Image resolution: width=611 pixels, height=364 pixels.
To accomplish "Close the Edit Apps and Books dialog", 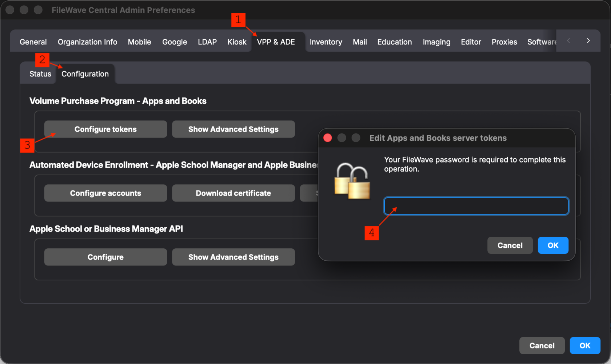I will pyautogui.click(x=328, y=138).
